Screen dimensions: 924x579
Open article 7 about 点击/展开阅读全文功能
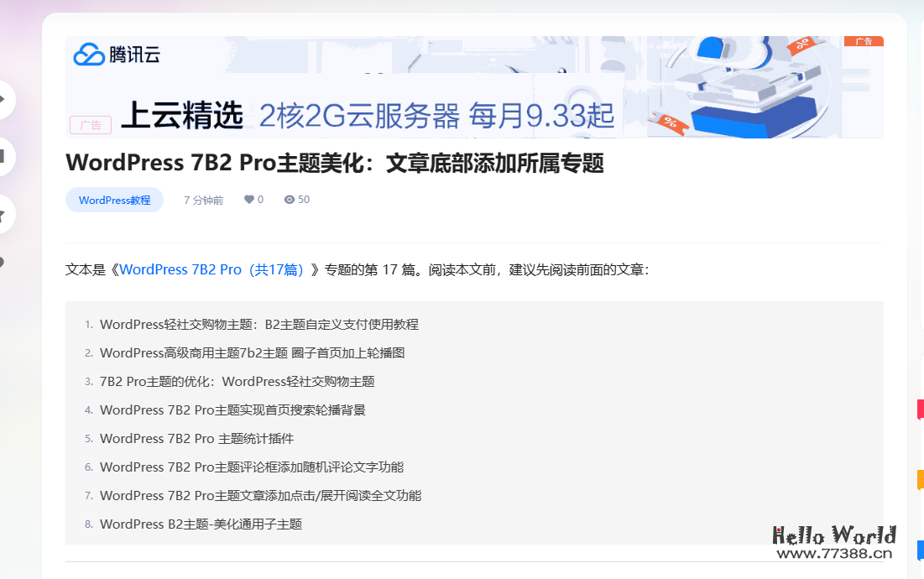coord(260,495)
